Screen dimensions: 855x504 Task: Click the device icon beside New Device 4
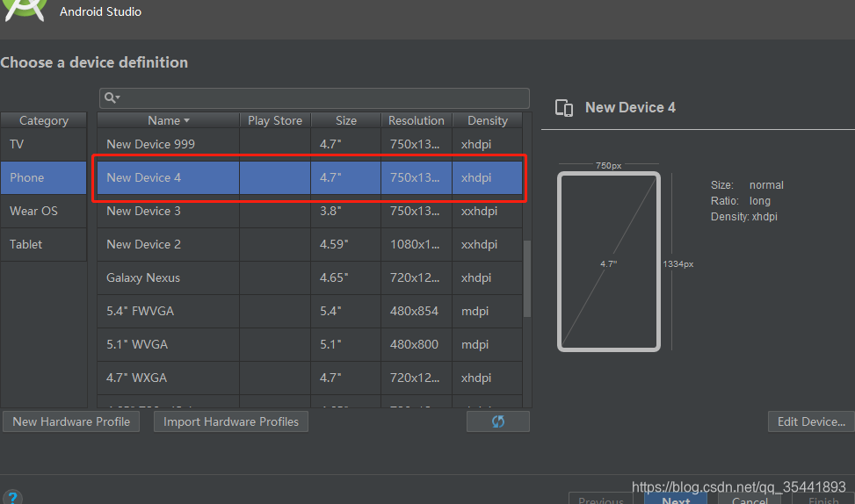point(564,108)
